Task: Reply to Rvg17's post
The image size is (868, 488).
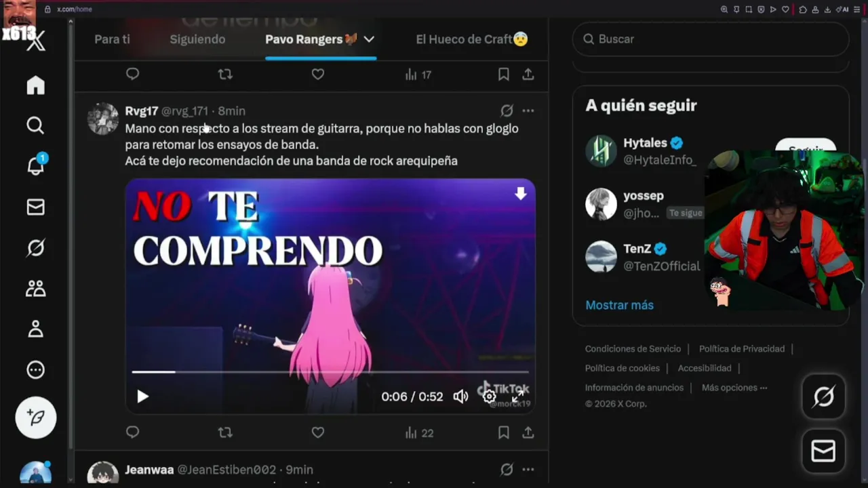Action: (x=133, y=432)
